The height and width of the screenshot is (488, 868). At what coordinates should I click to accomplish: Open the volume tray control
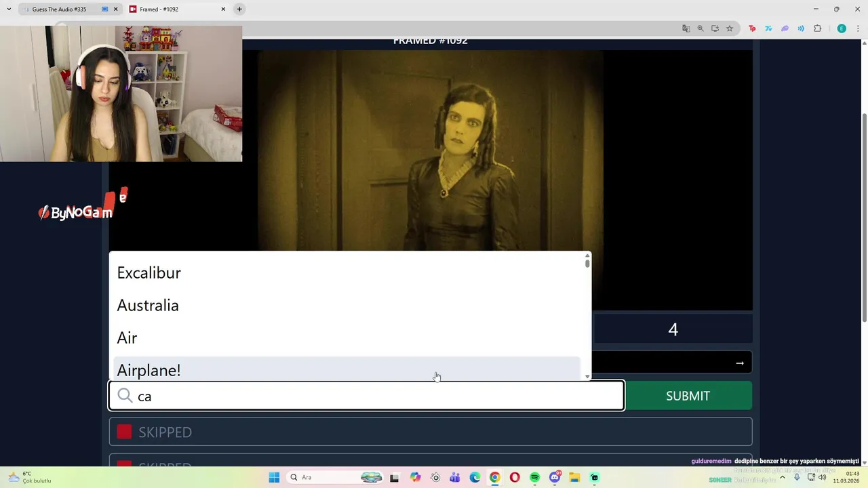[823, 477]
